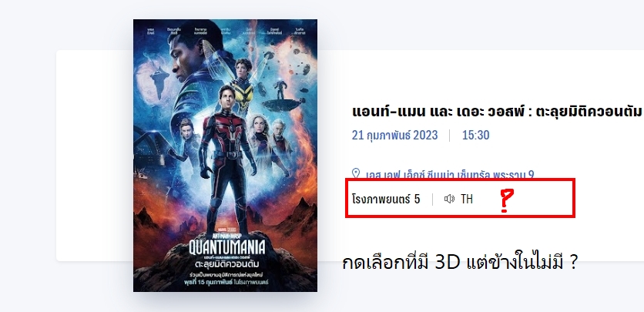
Task: Click the location pin icon
Action: (x=356, y=173)
